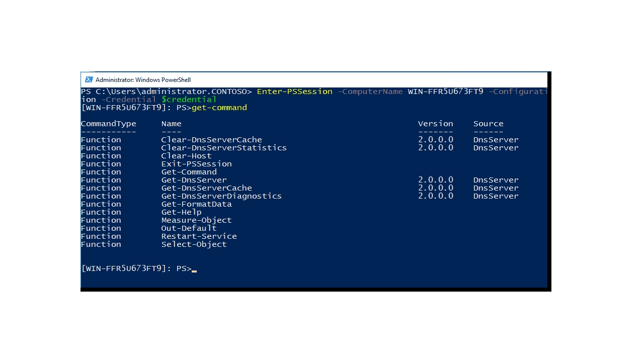This screenshot has width=644, height=362.
Task: Click the Get-DnsServerCache function name
Action: pos(206,188)
